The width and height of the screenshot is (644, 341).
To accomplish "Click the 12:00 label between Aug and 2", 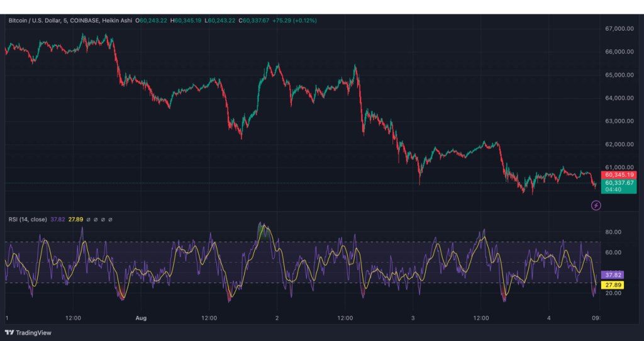I will [x=209, y=318].
